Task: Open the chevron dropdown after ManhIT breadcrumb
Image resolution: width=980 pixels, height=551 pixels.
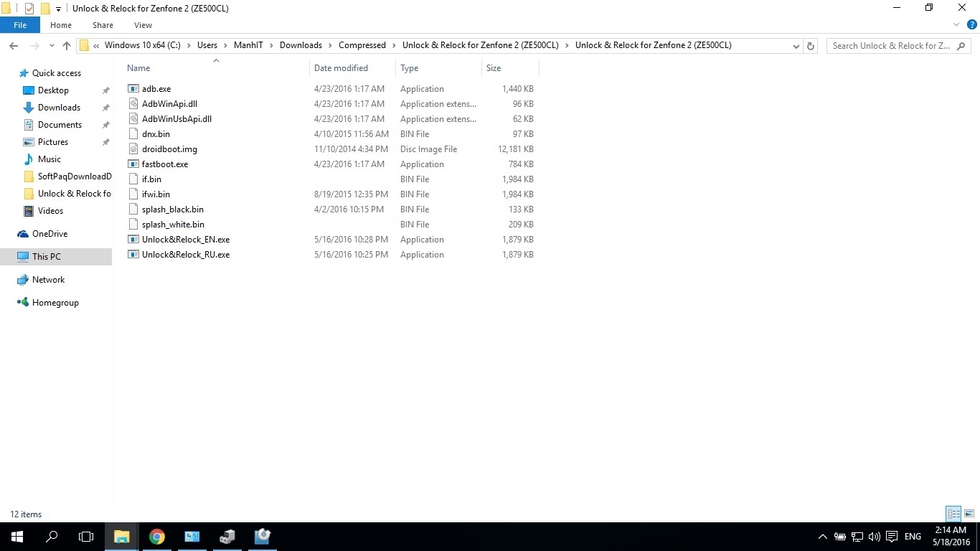Action: pyautogui.click(x=271, y=45)
